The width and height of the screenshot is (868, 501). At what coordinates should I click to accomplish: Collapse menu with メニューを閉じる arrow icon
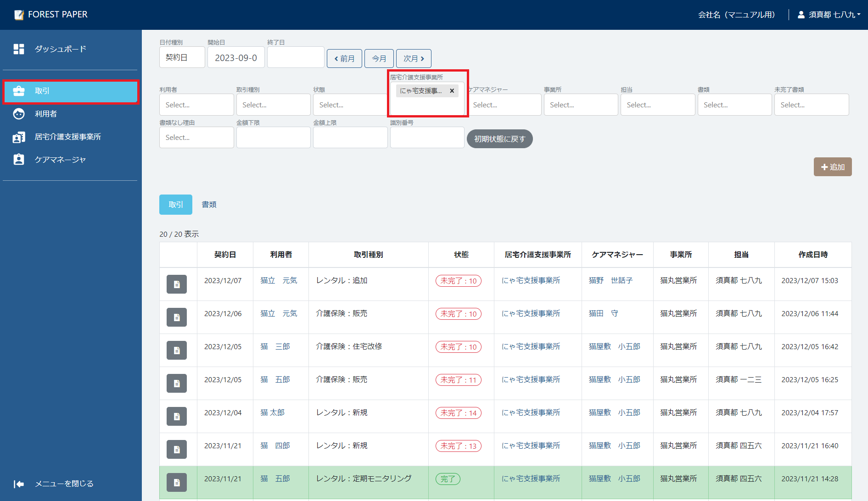19,484
